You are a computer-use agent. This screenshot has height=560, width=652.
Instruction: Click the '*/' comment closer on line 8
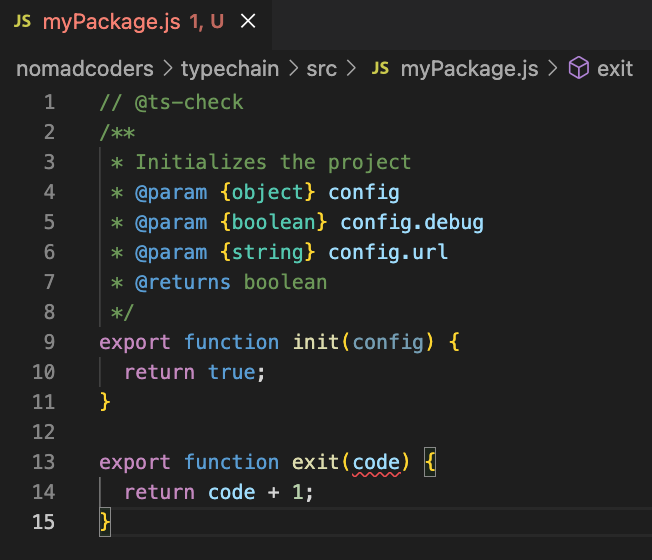click(x=122, y=313)
